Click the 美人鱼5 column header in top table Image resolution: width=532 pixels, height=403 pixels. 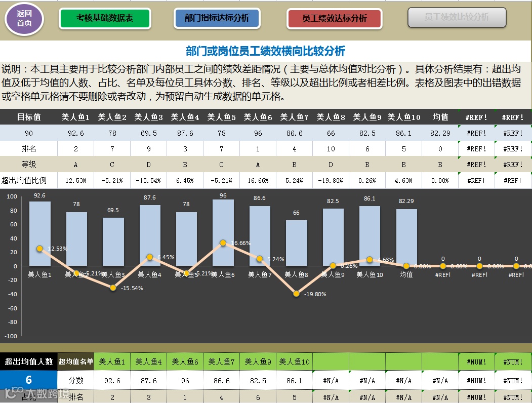[222, 117]
